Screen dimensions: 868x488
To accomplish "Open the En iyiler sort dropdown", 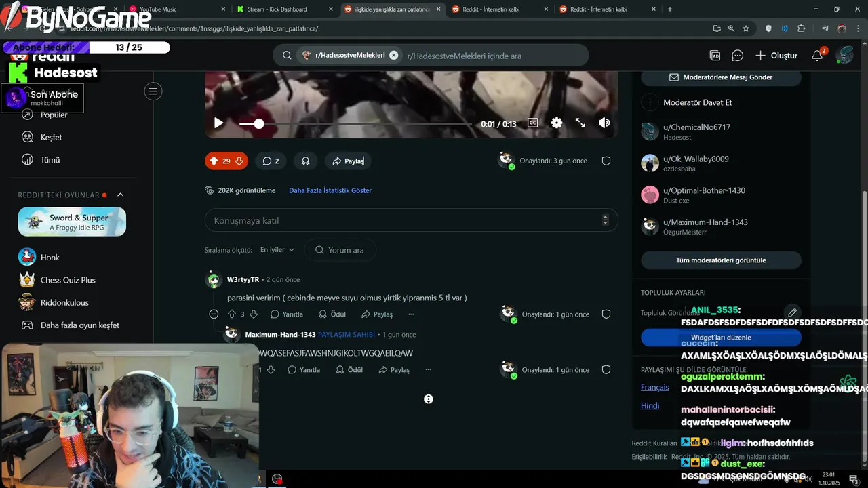I will [x=277, y=250].
